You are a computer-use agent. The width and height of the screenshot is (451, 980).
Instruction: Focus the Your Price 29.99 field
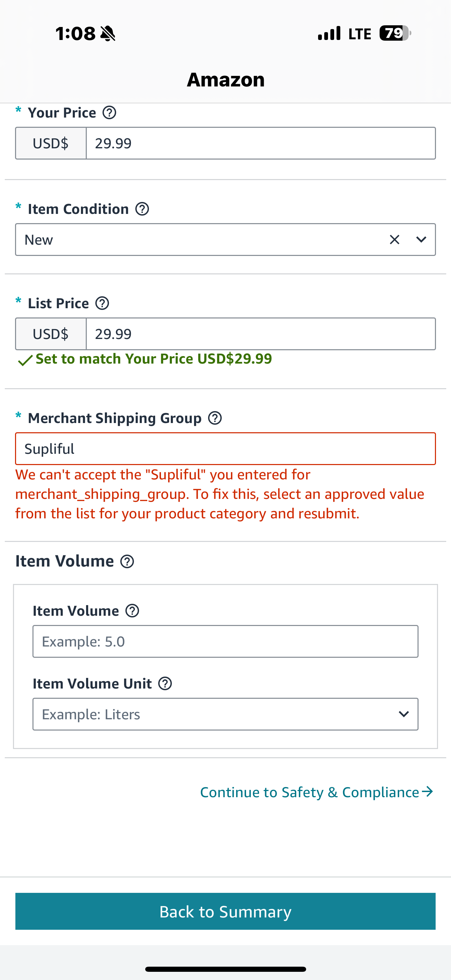(261, 143)
